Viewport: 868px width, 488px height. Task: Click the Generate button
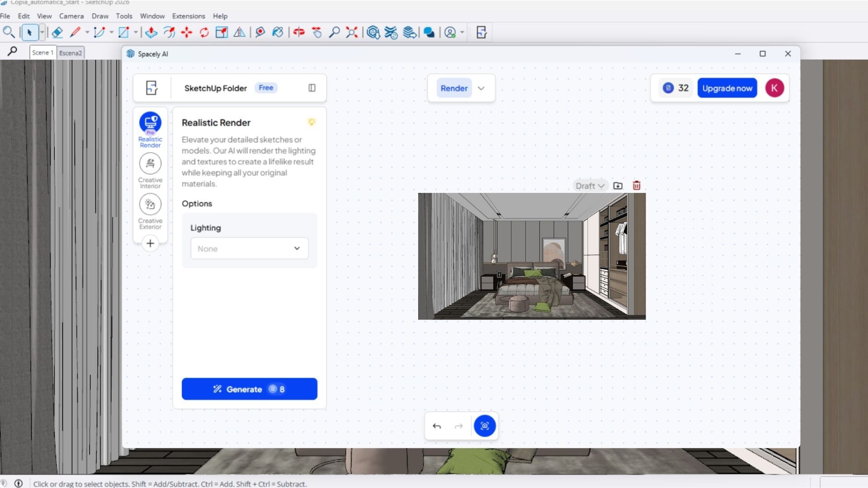tap(250, 389)
